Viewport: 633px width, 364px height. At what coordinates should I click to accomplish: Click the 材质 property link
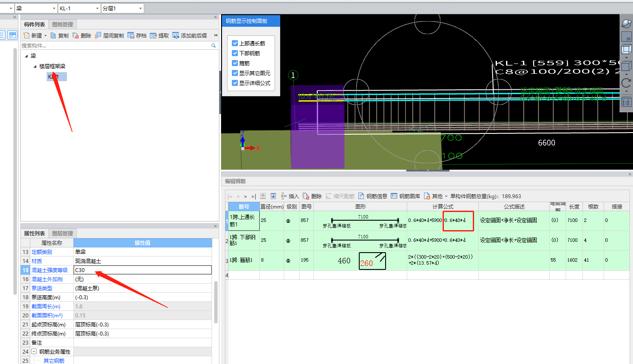pos(37,261)
